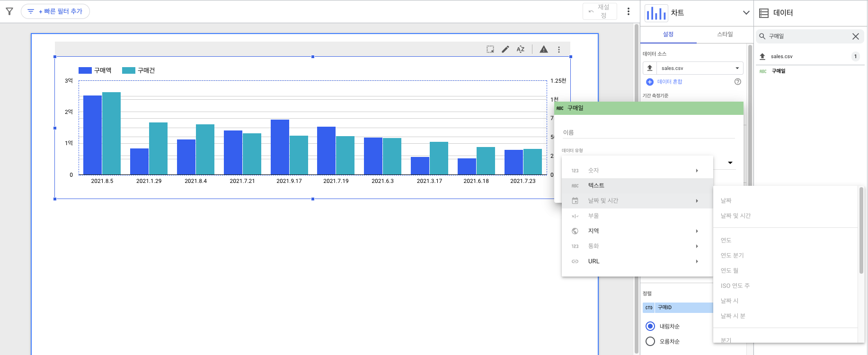Select 연도 in the date submenu
Image resolution: width=868 pixels, height=355 pixels.
pos(786,241)
